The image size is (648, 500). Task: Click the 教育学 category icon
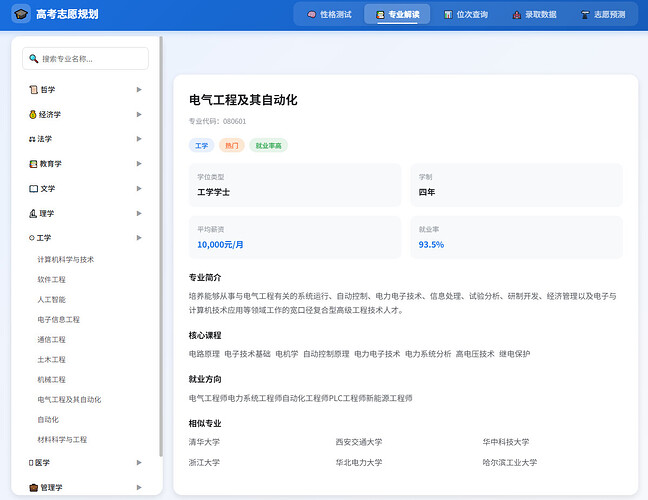tap(33, 164)
